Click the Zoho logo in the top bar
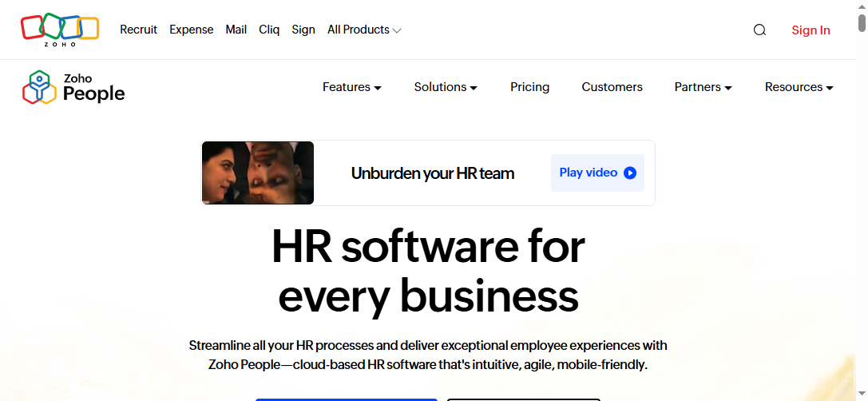868x401 pixels. pos(60,30)
